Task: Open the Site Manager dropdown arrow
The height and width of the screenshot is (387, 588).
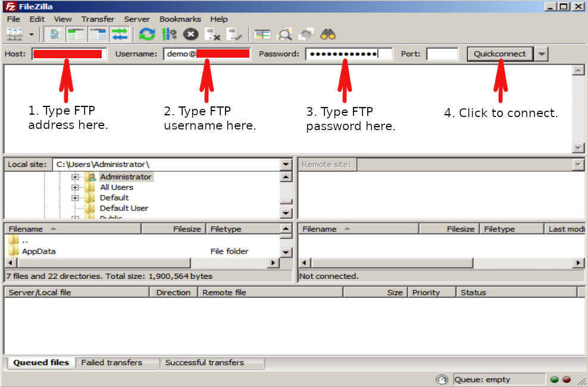Action: pyautogui.click(x=32, y=34)
